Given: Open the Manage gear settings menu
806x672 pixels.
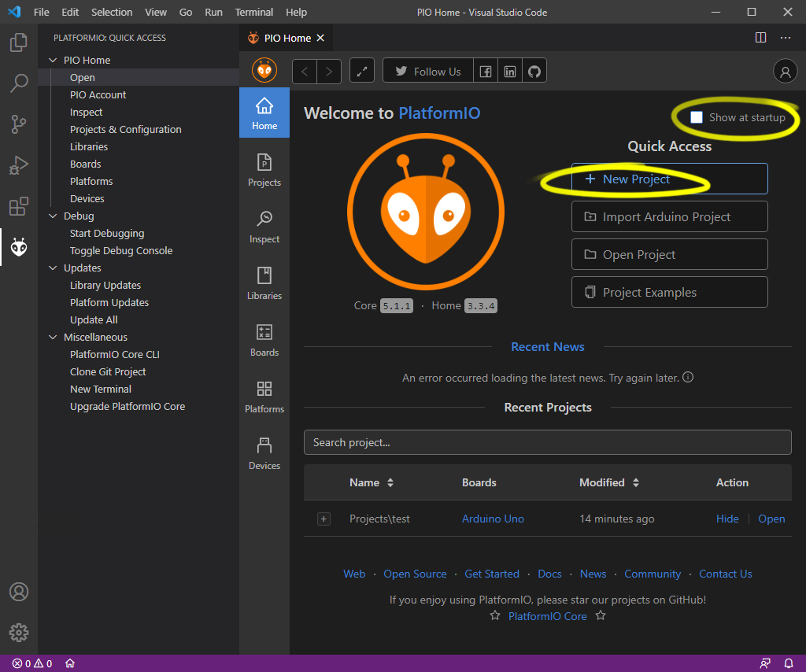Looking at the screenshot, I should [x=19, y=633].
